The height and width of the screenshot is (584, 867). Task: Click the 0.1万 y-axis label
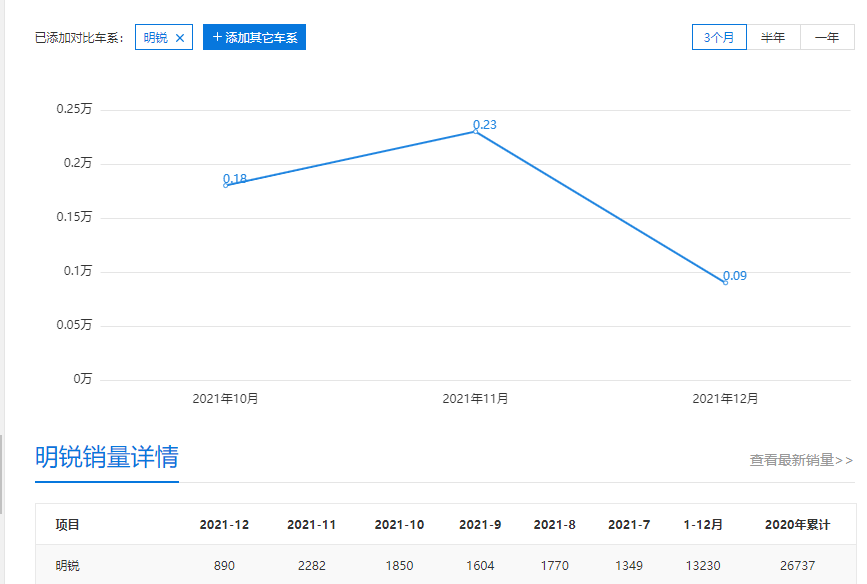(x=78, y=271)
